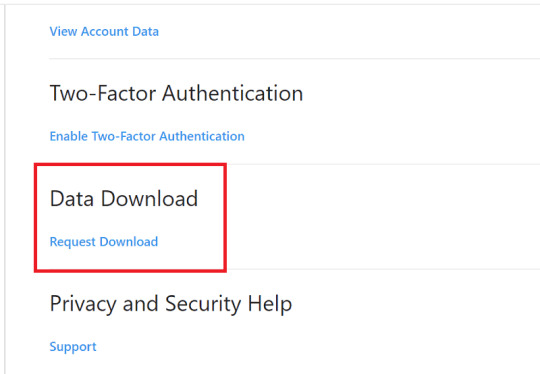Open the View Account Data link
The height and width of the screenshot is (374, 540).
104,31
